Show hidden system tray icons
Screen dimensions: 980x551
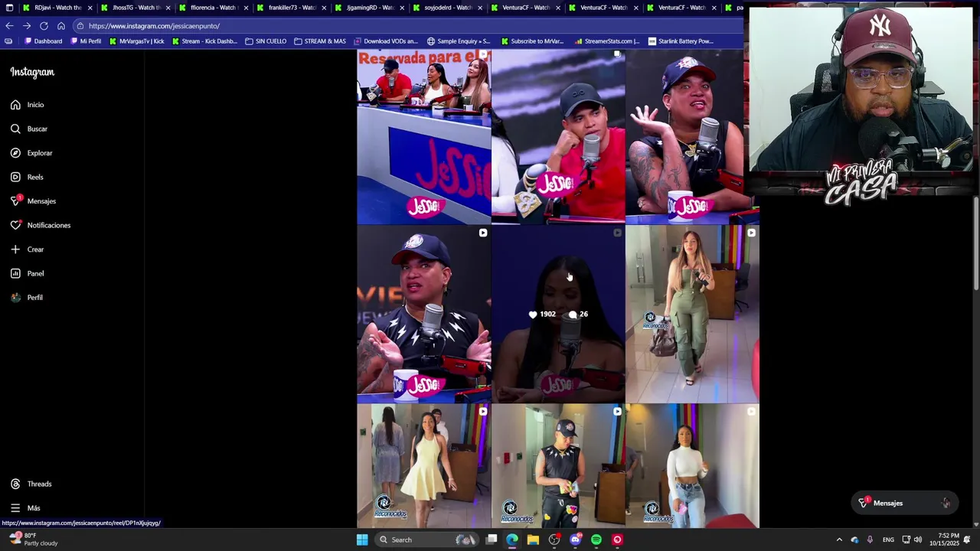coord(839,540)
